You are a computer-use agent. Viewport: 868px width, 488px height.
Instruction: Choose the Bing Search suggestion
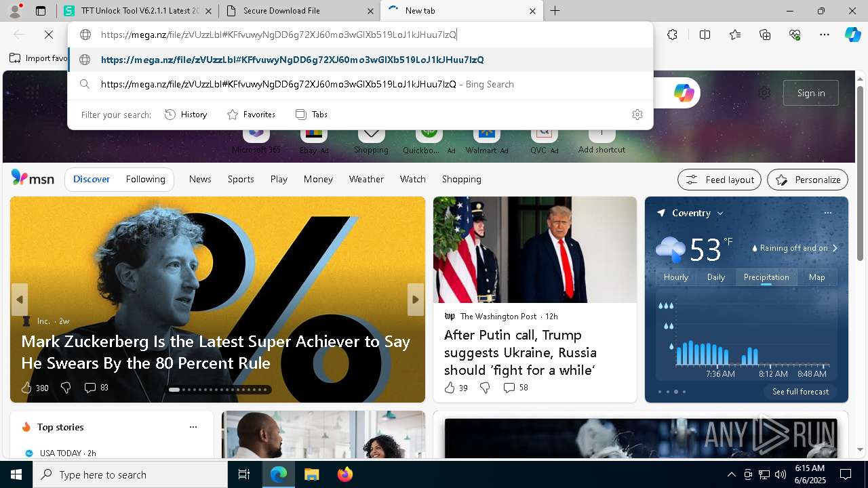pyautogui.click(x=360, y=84)
